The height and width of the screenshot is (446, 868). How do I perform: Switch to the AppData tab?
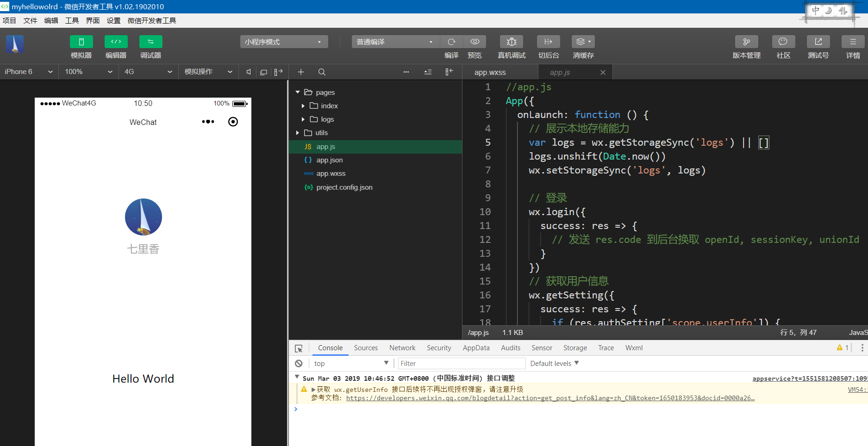click(x=476, y=348)
